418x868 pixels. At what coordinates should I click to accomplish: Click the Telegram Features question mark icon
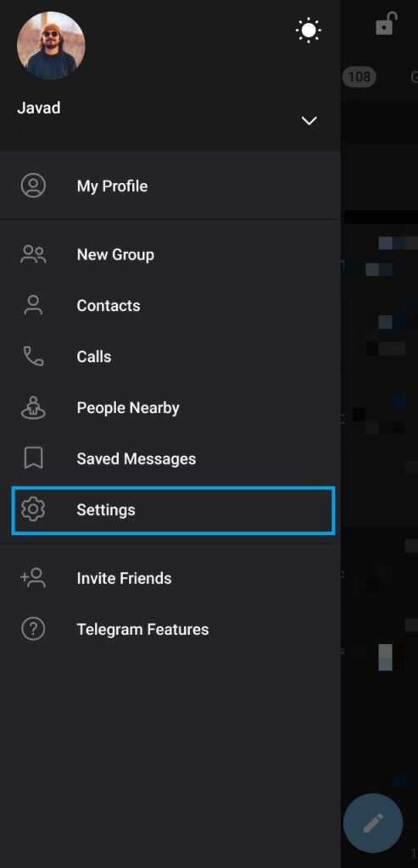coord(33,629)
